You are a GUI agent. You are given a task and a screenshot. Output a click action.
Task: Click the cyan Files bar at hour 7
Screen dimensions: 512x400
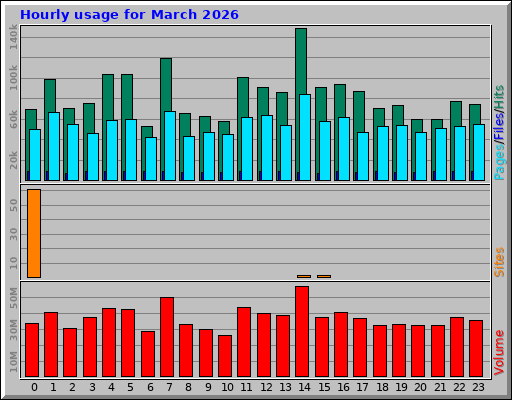point(170,146)
